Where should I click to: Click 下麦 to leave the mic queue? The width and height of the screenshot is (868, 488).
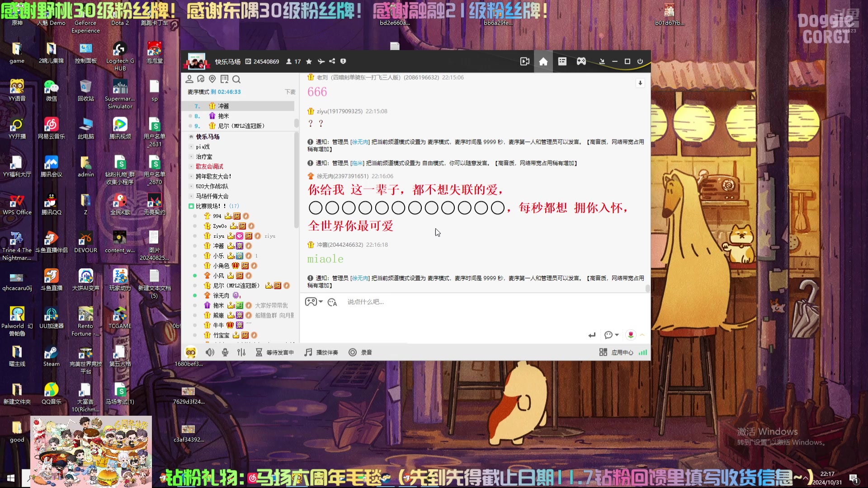[290, 92]
